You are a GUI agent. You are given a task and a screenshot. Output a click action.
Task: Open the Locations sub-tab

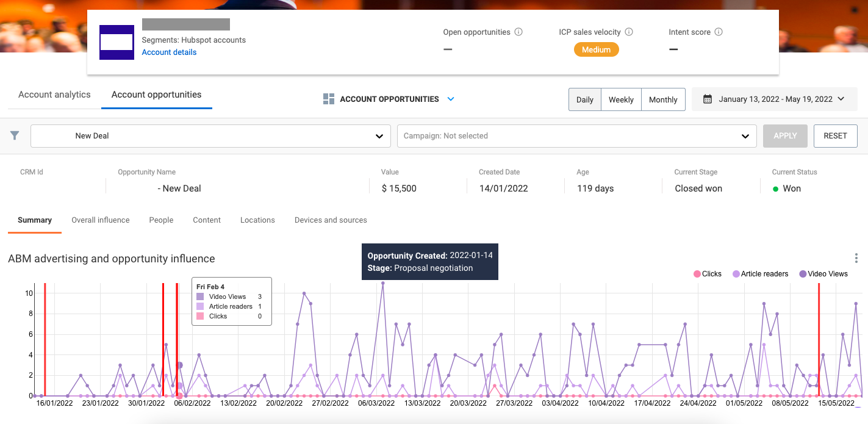click(x=257, y=220)
